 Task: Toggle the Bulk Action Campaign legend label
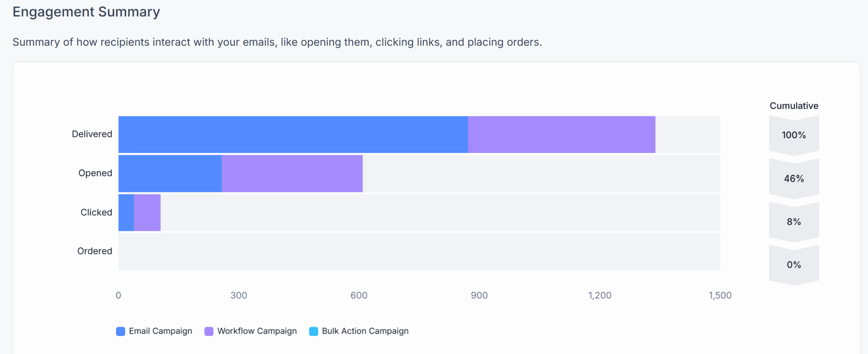tap(365, 331)
